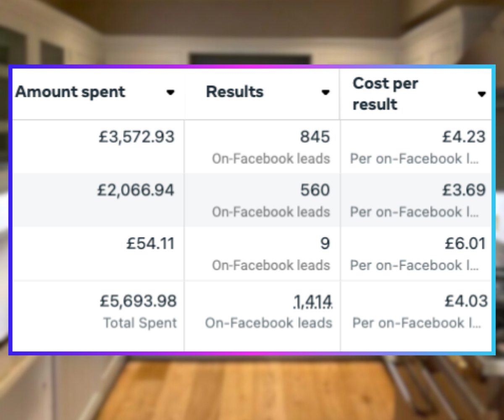Click the £4.23 cost per result
504x420 pixels.
point(464,137)
